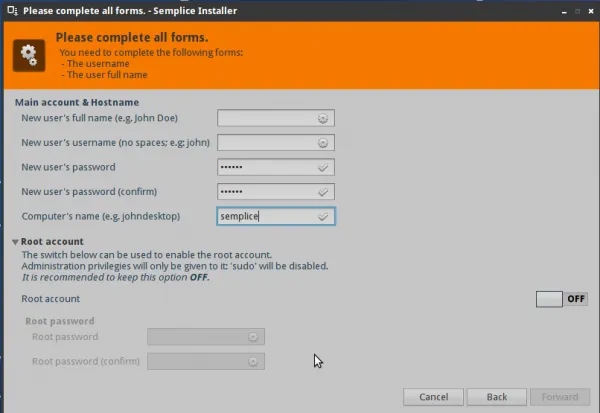The image size is (600, 413).
Task: Click the status icon in full name field
Action: point(322,119)
